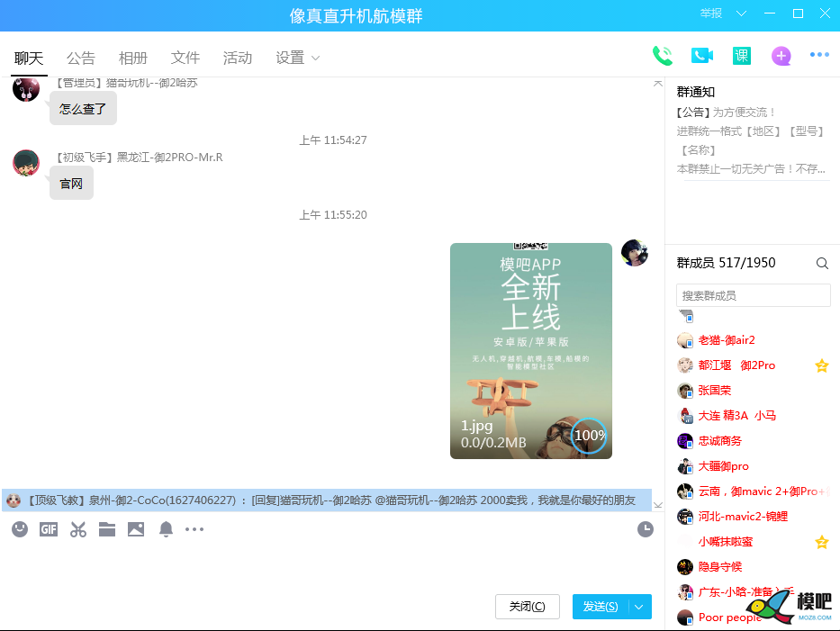This screenshot has height=631, width=840.
Task: Minimize the group chat window
Action: coord(770,14)
